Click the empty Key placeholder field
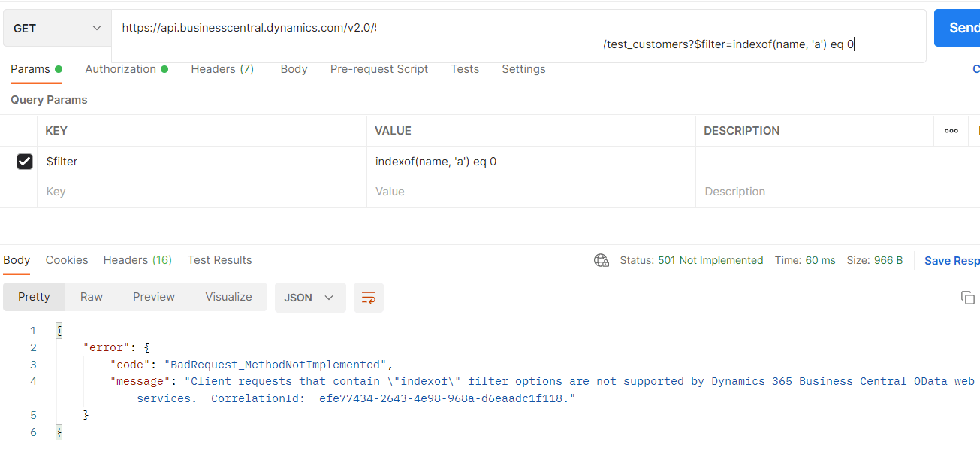980x451 pixels. [x=202, y=192]
